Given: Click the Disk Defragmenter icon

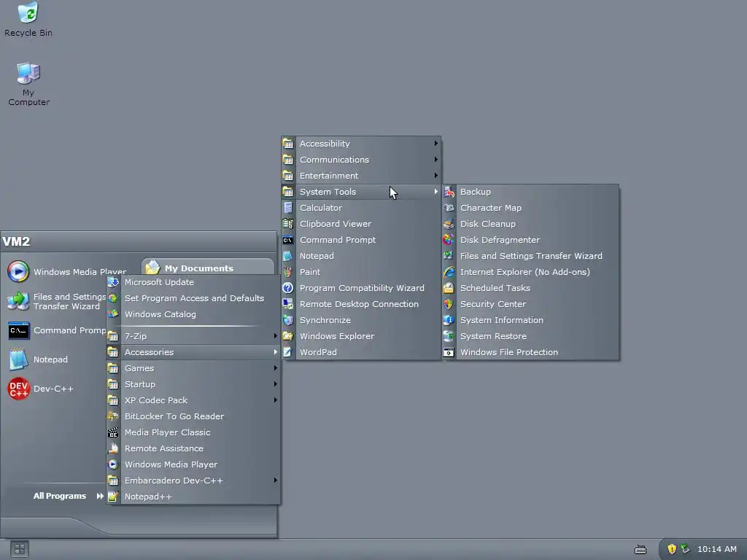Looking at the screenshot, I should (449, 240).
